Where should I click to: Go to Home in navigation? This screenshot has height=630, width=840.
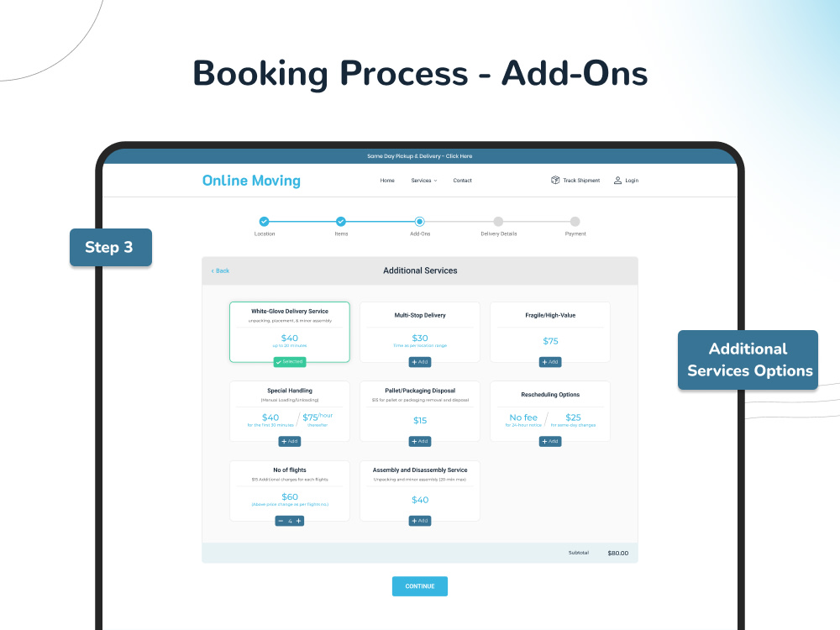pyautogui.click(x=387, y=181)
